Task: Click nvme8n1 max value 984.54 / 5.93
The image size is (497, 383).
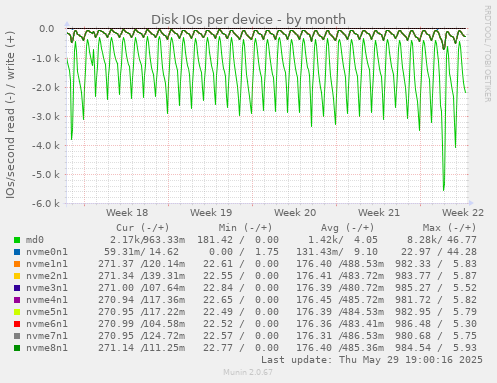Action: pos(436,348)
